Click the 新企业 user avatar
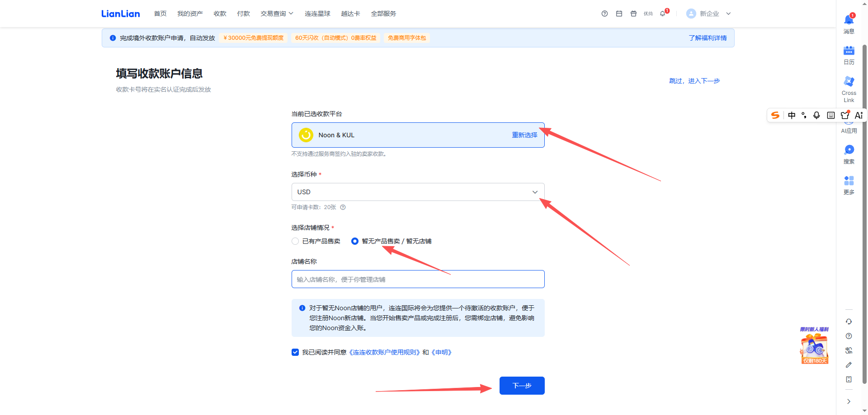 pyautogui.click(x=691, y=14)
